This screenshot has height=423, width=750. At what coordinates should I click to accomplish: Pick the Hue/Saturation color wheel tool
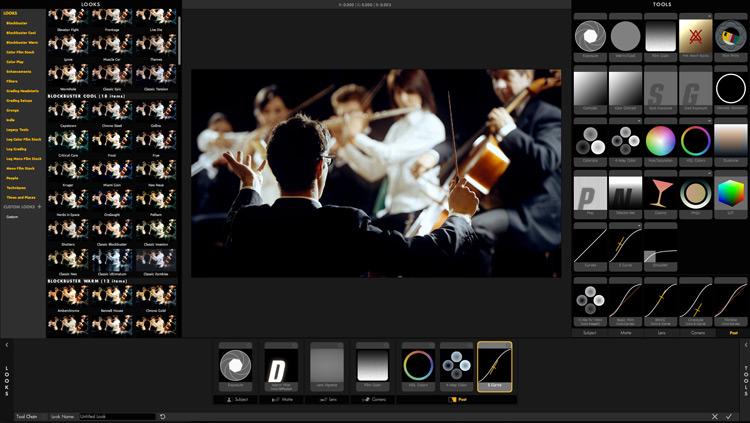coord(661,142)
